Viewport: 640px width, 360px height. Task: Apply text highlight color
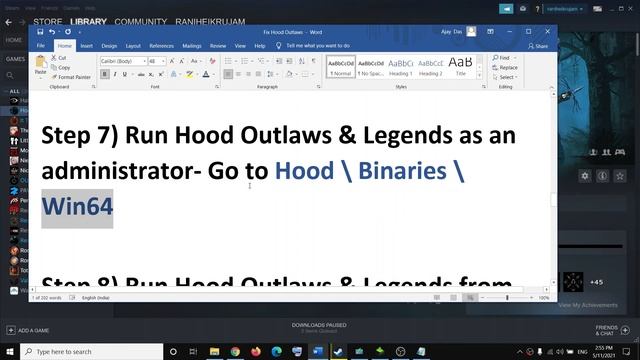click(x=189, y=74)
